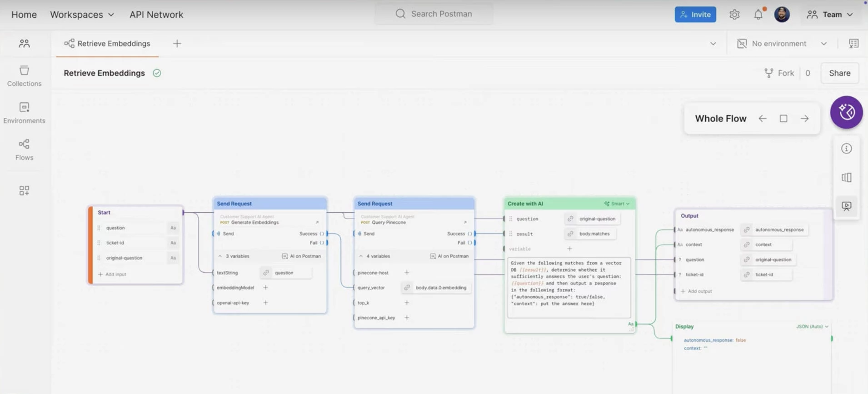This screenshot has width=868, height=394.
Task: Add a variable in Create with AI block
Action: pyautogui.click(x=569, y=249)
